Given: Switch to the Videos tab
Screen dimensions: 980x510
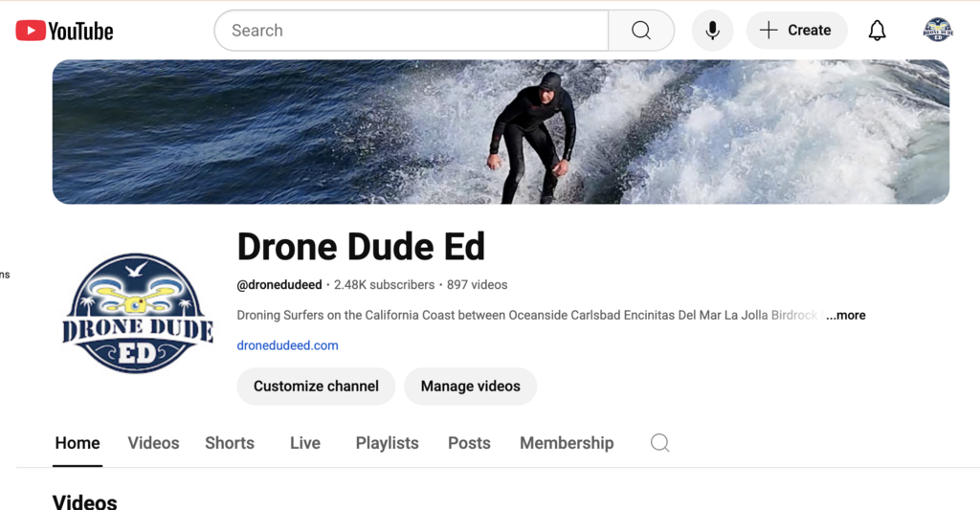Looking at the screenshot, I should 153,443.
